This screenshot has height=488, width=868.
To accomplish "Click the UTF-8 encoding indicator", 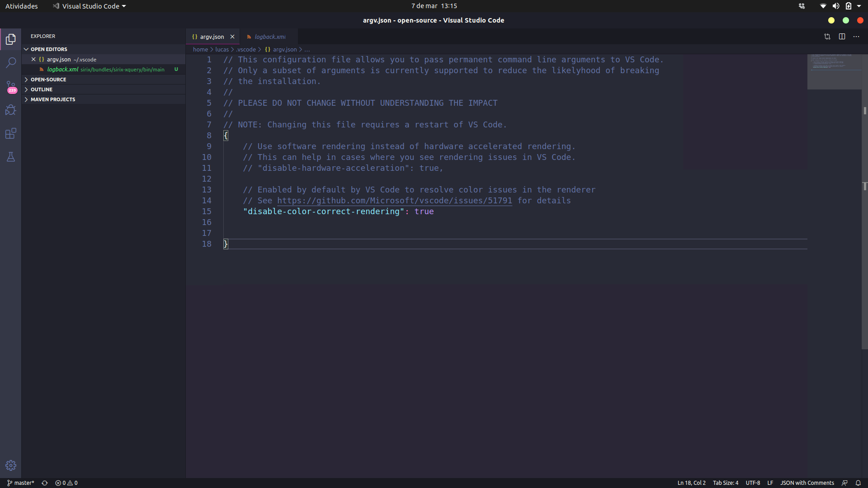I will (753, 483).
